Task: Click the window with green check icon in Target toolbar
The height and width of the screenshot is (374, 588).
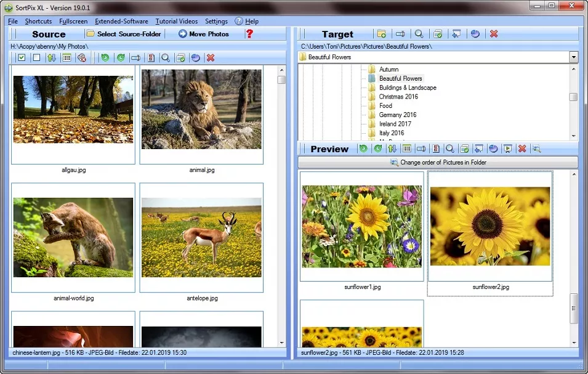Action: pyautogui.click(x=438, y=34)
